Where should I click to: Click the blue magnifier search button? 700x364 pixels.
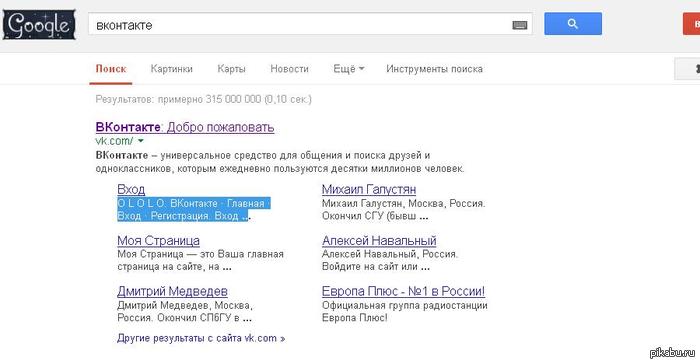pos(573,24)
